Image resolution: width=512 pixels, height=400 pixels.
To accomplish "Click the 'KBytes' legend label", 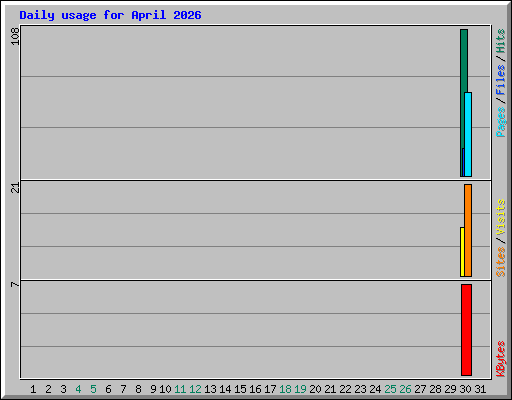I will tap(501, 359).
